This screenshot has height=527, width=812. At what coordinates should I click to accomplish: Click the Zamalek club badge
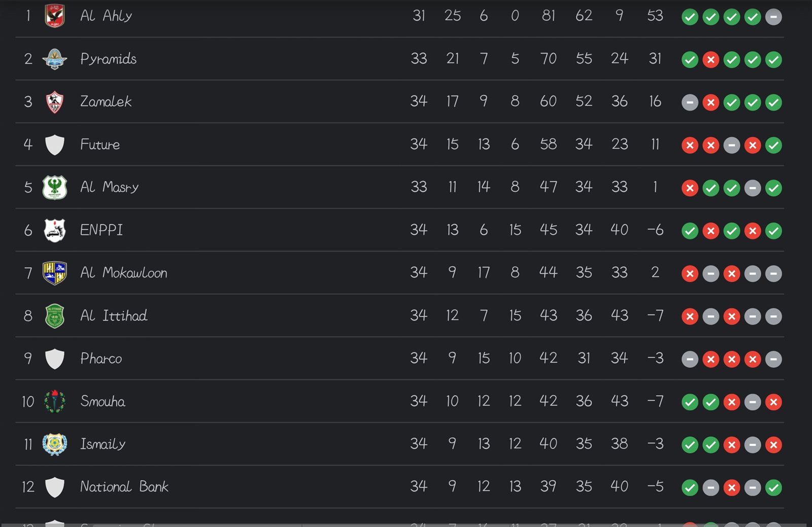pyautogui.click(x=54, y=102)
